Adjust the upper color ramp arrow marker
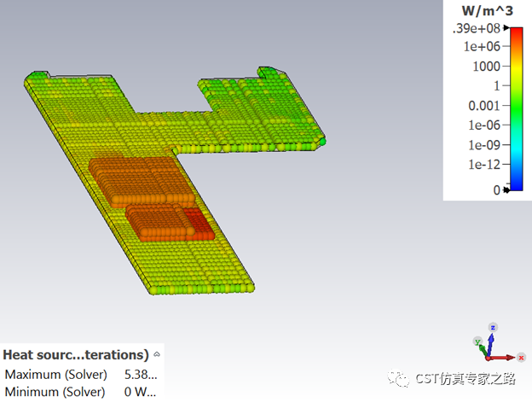532x402 pixels. tap(506, 27)
